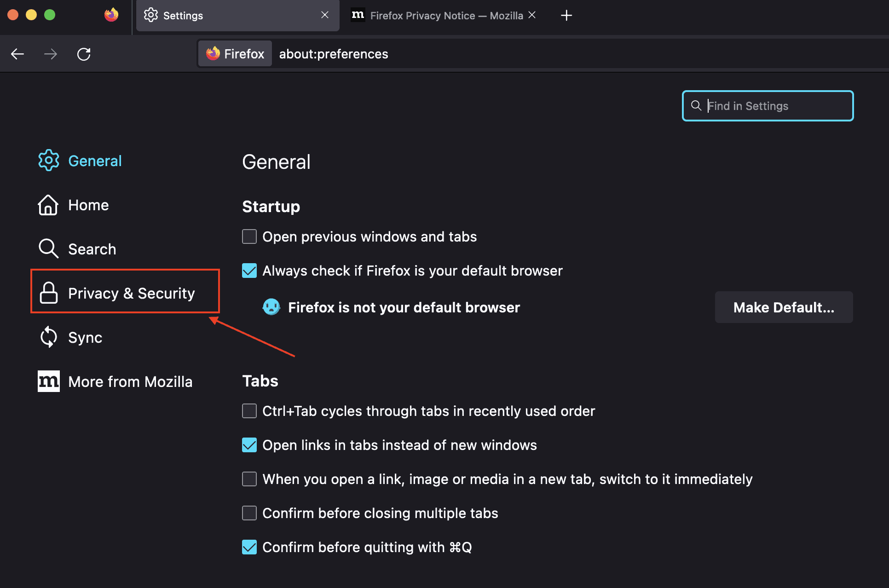Click the Privacy & Security lock icon
Viewport: 889px width, 588px height.
point(48,293)
